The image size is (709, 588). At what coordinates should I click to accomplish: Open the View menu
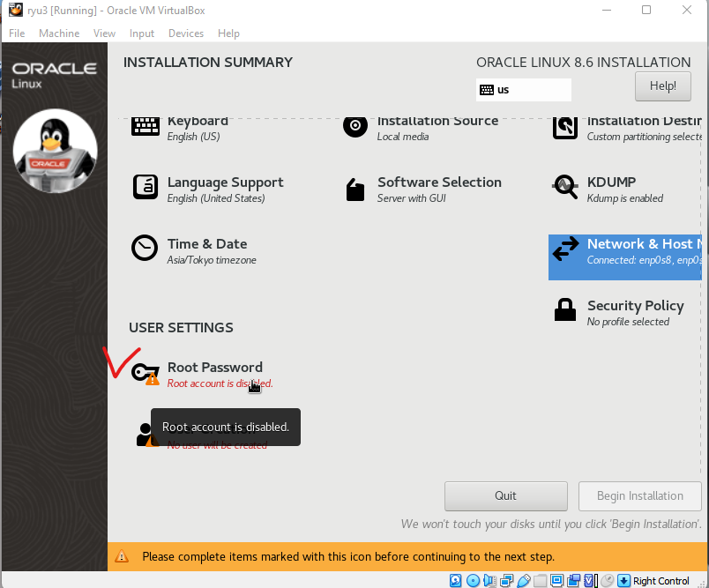104,33
